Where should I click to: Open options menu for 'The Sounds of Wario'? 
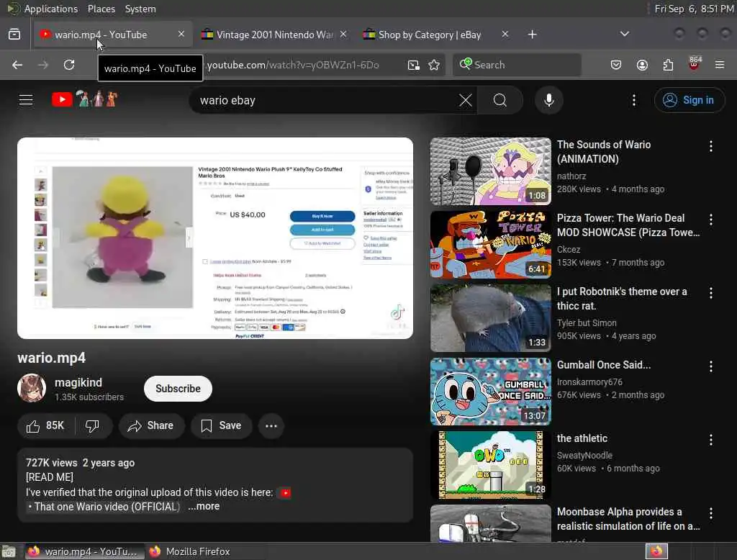710,146
